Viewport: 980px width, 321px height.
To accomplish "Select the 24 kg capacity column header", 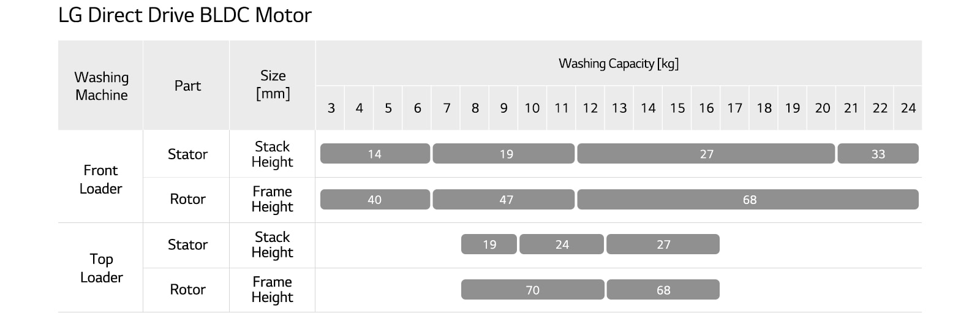I will coord(908,108).
